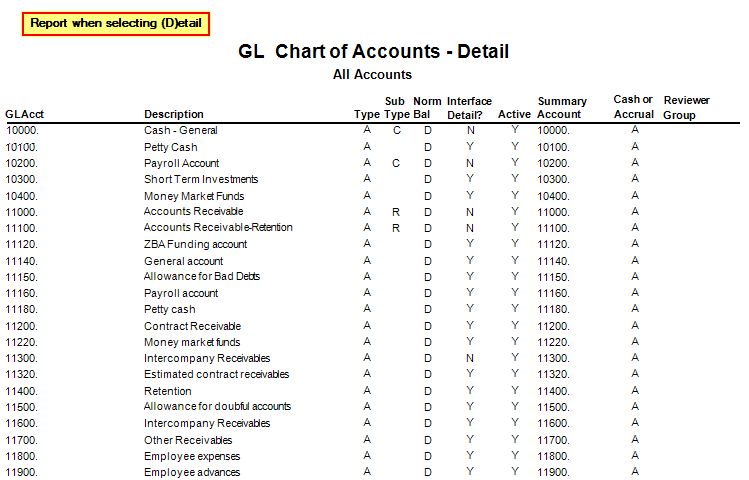Viewport: 749px width, 480px height.
Task: Click Interface Detail 'N' in the 11300 row
Action: (x=470, y=358)
